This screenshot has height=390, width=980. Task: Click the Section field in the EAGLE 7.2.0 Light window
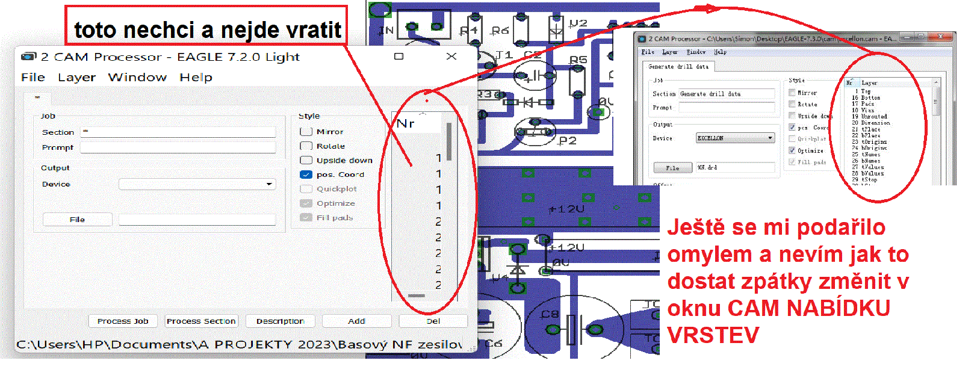click(x=178, y=132)
